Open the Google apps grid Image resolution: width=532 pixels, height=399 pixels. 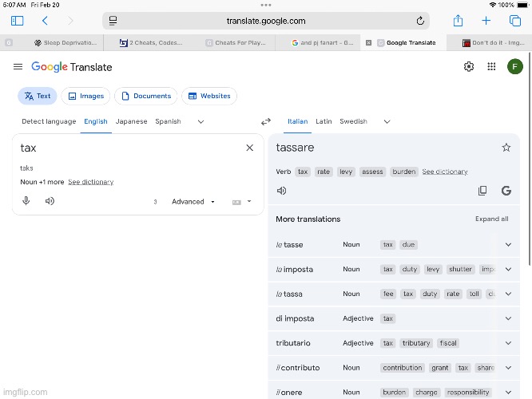[491, 67]
